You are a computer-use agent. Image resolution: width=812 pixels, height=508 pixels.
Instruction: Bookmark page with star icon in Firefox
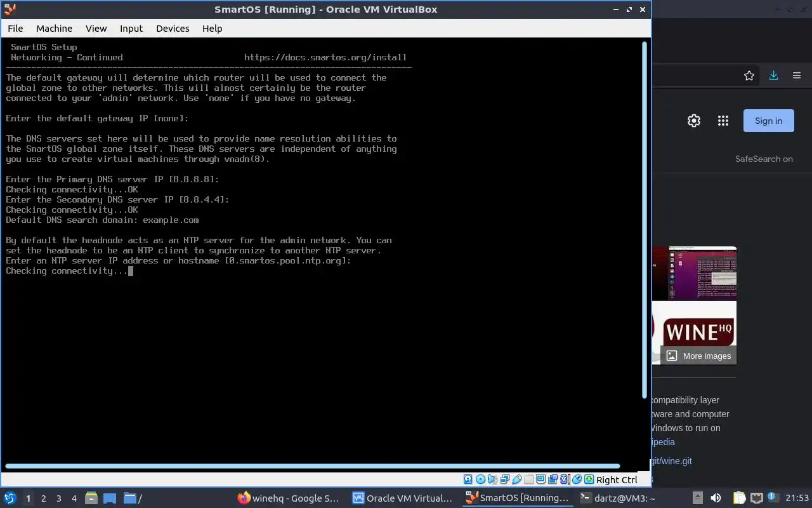749,76
